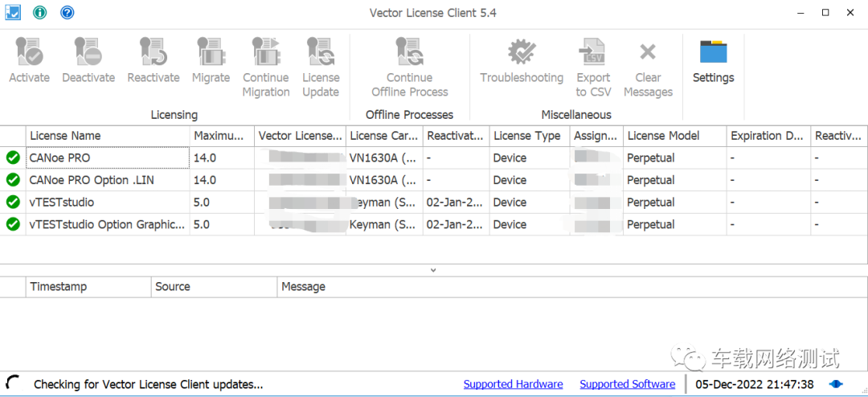Click the blue connection status icon in status bar
This screenshot has width=868, height=397.
coord(837,383)
